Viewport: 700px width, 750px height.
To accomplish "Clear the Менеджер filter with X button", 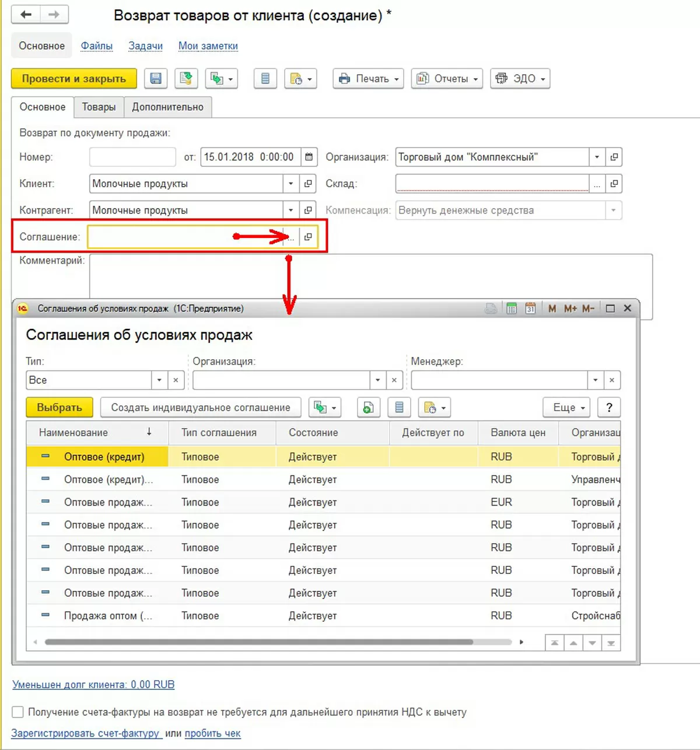I will [612, 380].
